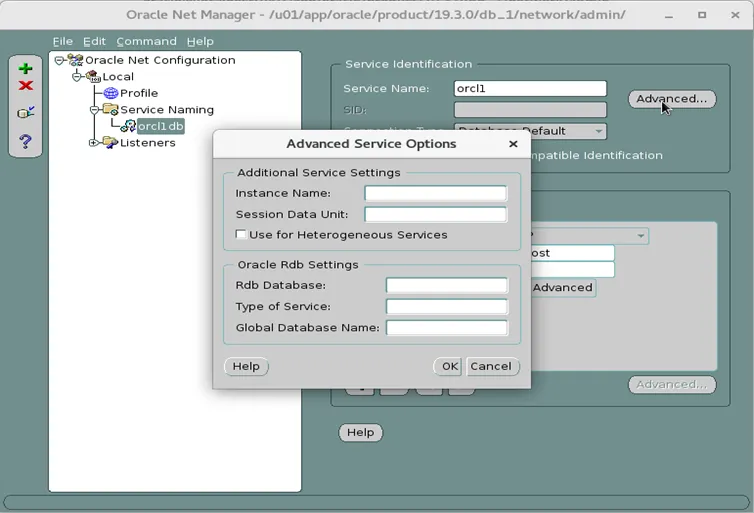
Task: Select the Service Naming tree label
Action: (x=167, y=110)
